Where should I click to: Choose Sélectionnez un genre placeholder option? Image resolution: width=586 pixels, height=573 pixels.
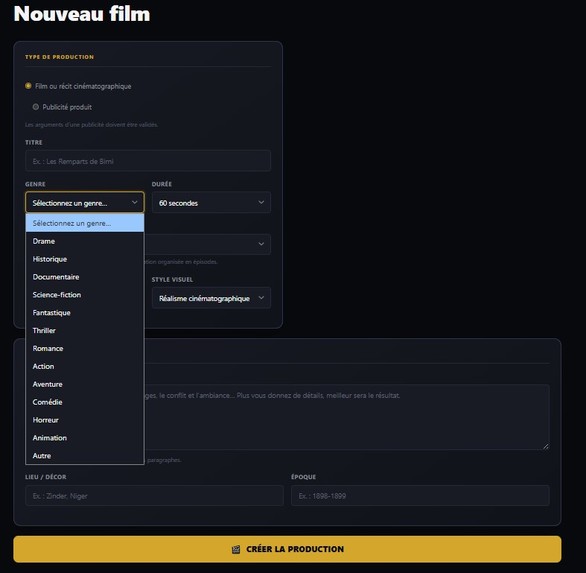tap(85, 223)
